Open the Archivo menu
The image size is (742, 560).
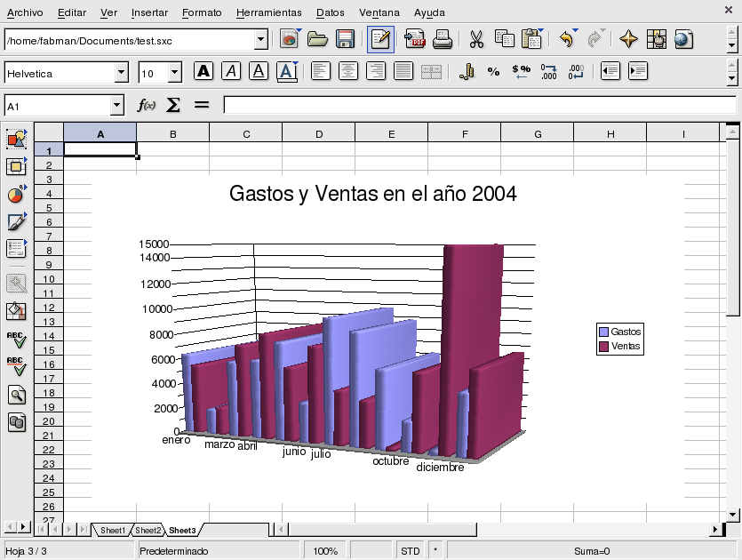tap(25, 12)
